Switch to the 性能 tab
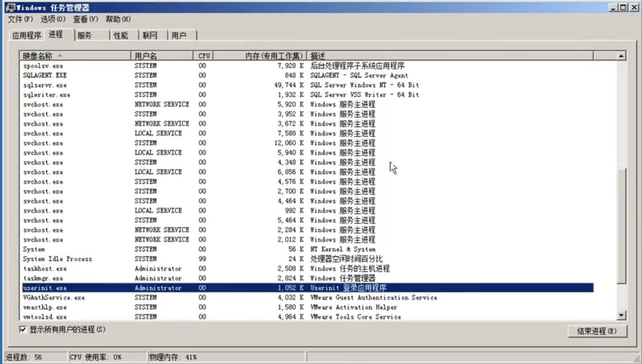 click(124, 36)
